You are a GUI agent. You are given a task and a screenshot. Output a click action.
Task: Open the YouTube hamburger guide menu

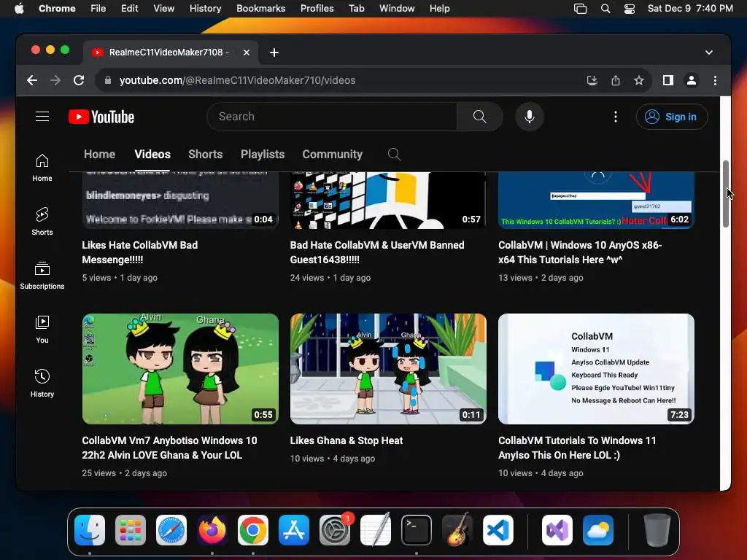[x=42, y=117]
